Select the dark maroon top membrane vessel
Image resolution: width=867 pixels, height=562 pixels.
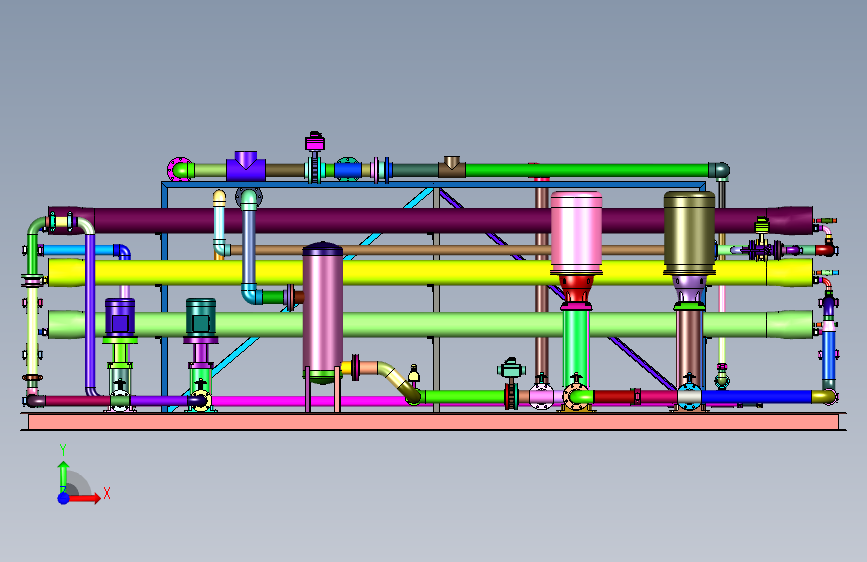(x=431, y=220)
